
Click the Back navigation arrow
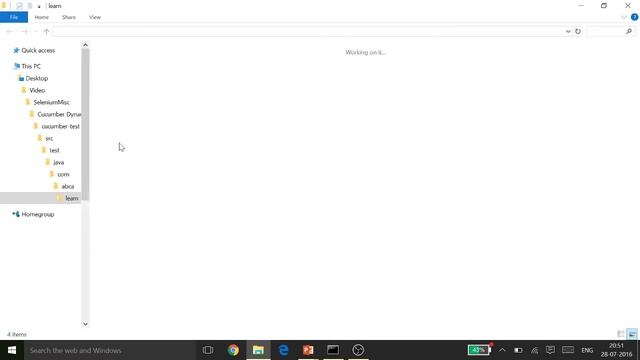tap(9, 31)
